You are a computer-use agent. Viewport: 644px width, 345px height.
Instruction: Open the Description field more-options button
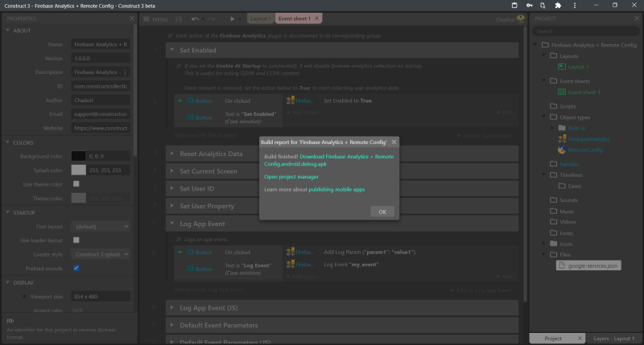point(126,72)
